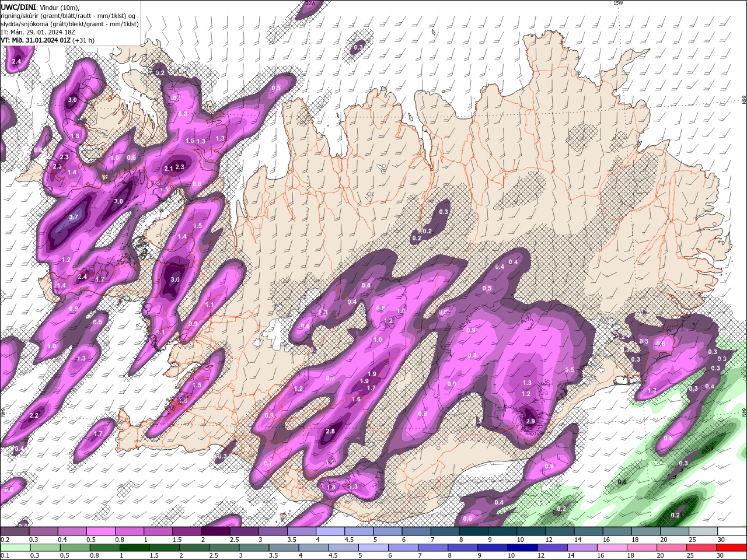Pick the white swatch after 30 in top legend
Image resolution: width=747 pixels, height=560 pixels.
click(x=731, y=531)
